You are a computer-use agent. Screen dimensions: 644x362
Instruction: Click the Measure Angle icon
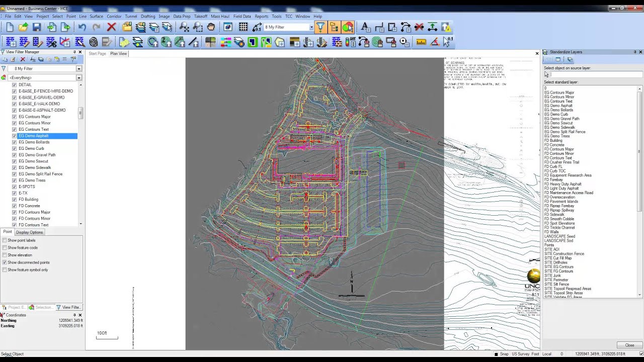pos(435,42)
